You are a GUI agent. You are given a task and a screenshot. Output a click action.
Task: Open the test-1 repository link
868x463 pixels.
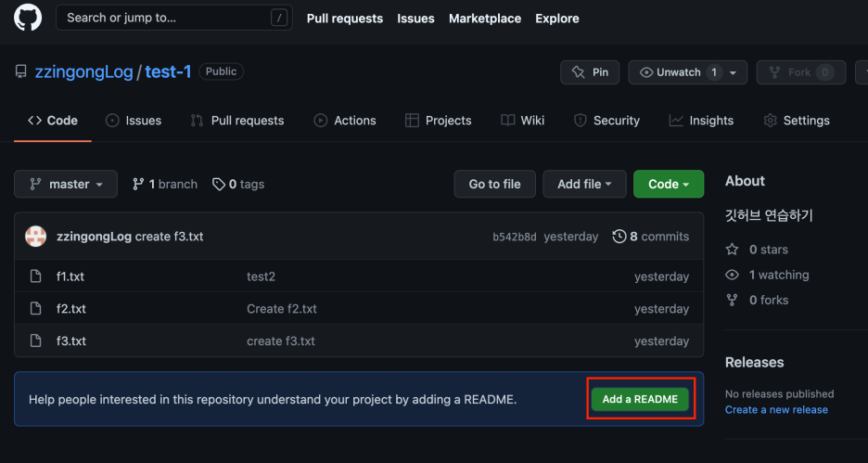point(168,72)
